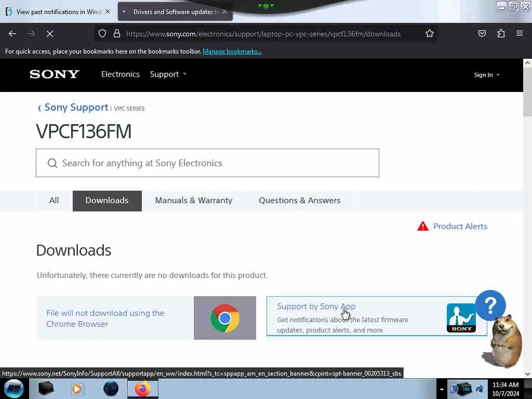Open the Product Alerts link
The width and height of the screenshot is (532, 399).
click(x=460, y=227)
